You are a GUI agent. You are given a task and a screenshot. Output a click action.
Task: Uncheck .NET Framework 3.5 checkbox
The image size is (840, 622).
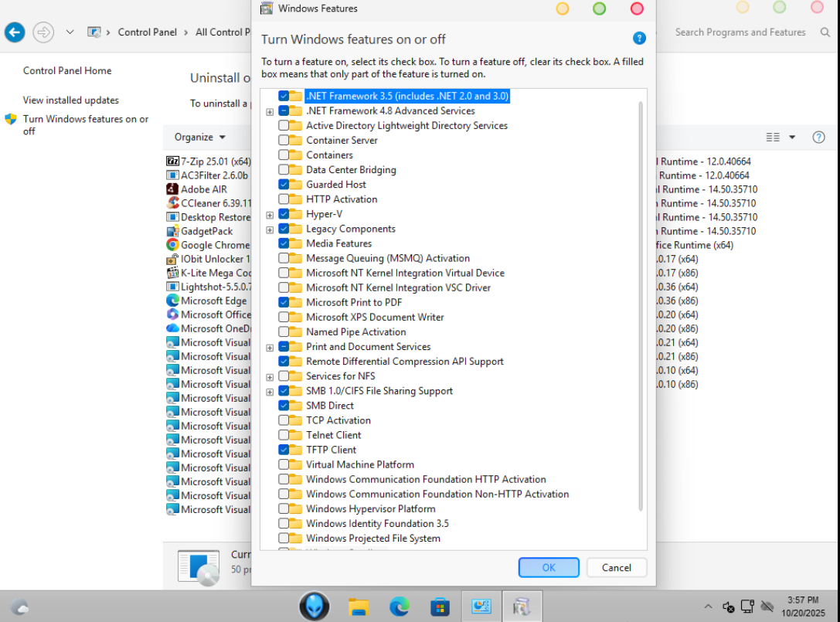point(284,96)
